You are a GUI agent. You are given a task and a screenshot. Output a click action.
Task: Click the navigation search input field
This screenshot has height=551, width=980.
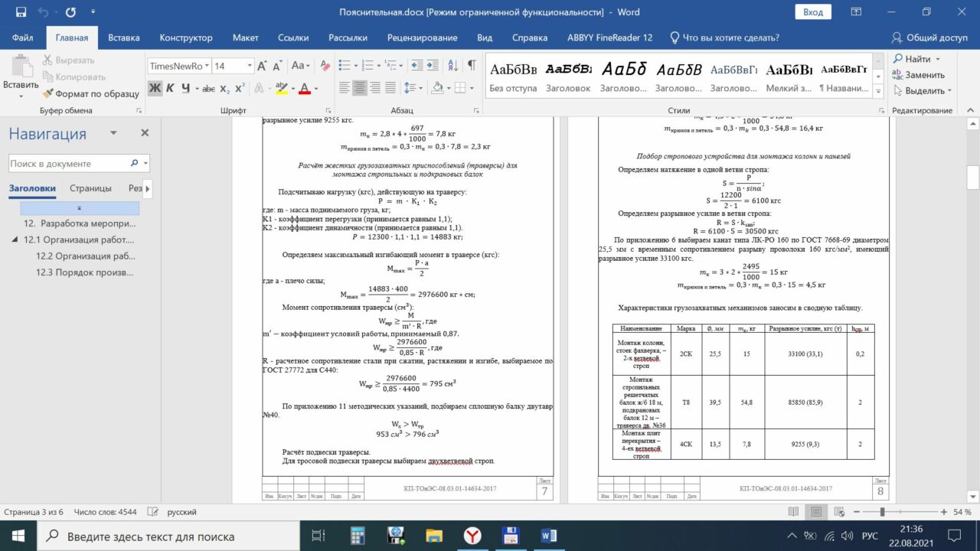pos(69,163)
